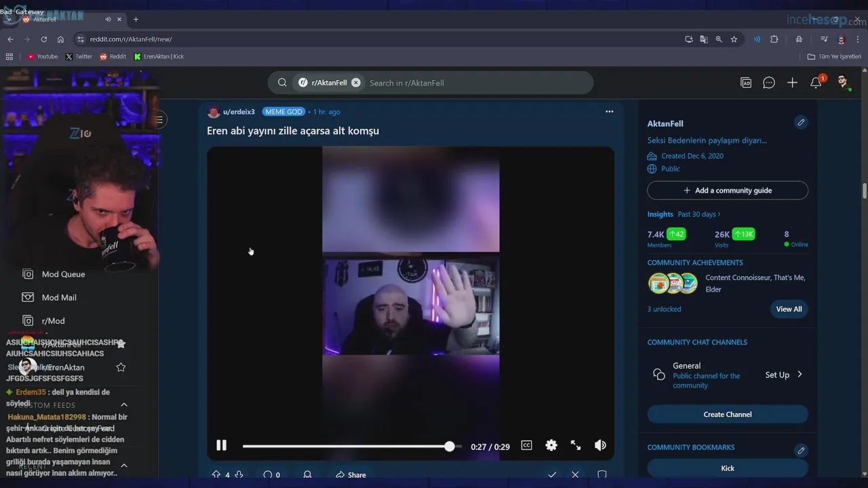Open ErenAktan | Kick bookmark
868x488 pixels.
[x=159, y=56]
